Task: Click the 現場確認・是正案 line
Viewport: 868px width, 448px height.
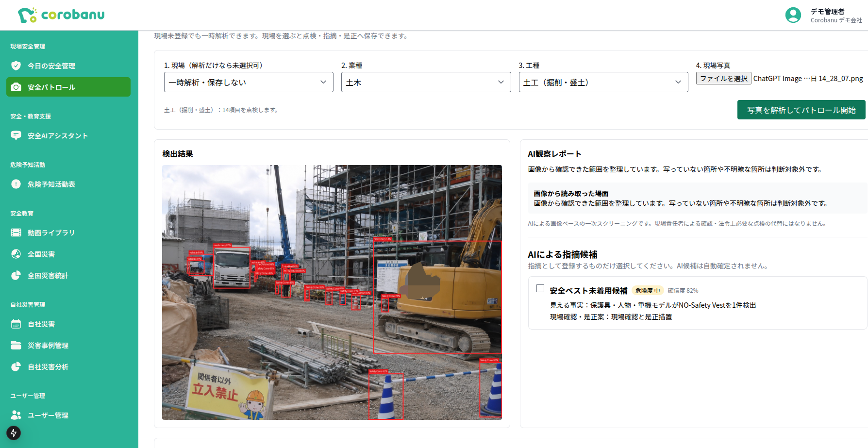Action: click(611, 317)
